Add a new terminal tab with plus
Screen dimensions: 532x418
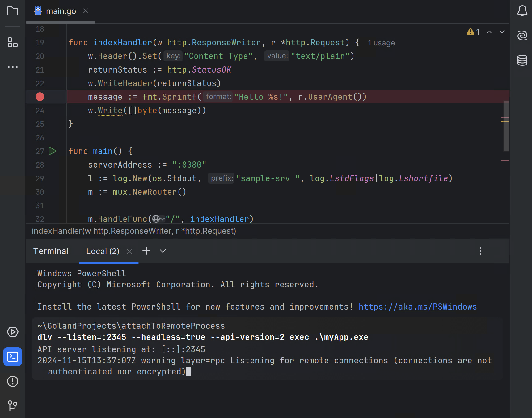coord(146,251)
